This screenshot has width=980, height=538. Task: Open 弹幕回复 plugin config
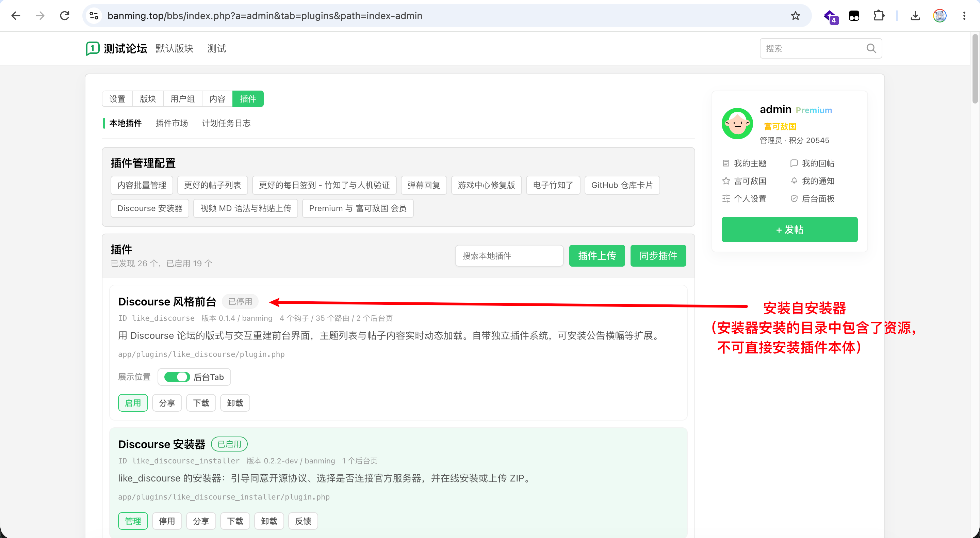[x=424, y=185]
